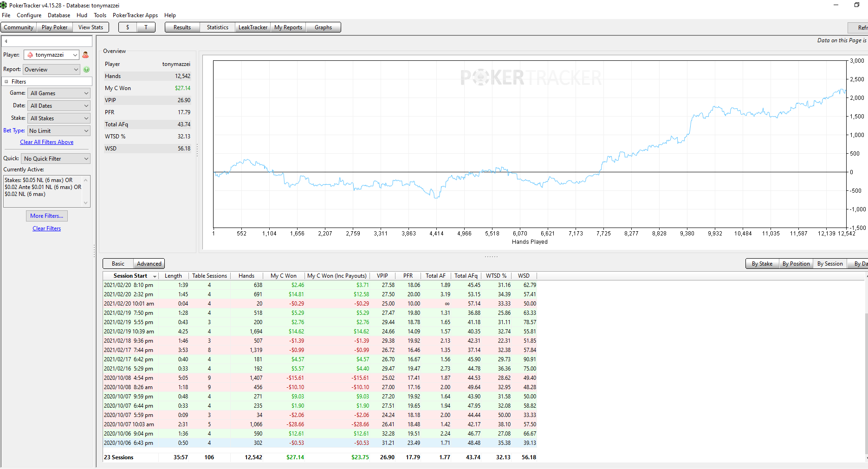Switch to cash games with $ button
Screen dimensions: 868x469
pyautogui.click(x=128, y=27)
